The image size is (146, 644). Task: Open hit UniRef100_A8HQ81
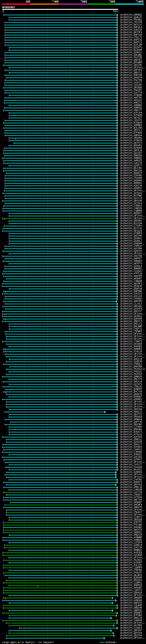pos(131,15)
